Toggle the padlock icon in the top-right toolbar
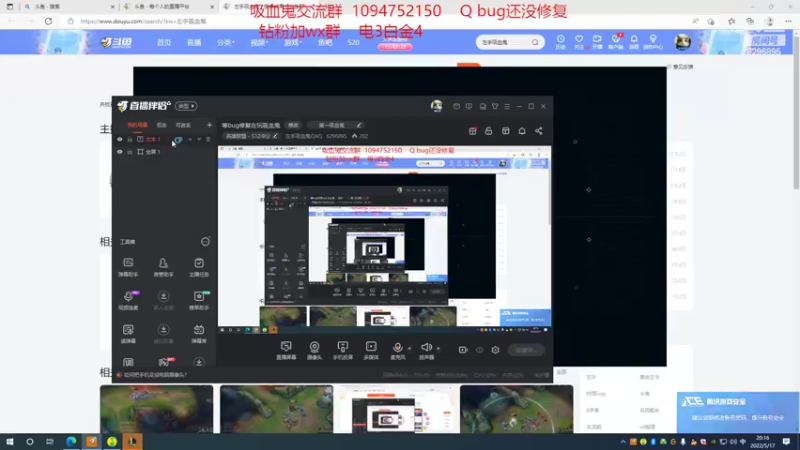The height and width of the screenshot is (450, 800). point(488,131)
